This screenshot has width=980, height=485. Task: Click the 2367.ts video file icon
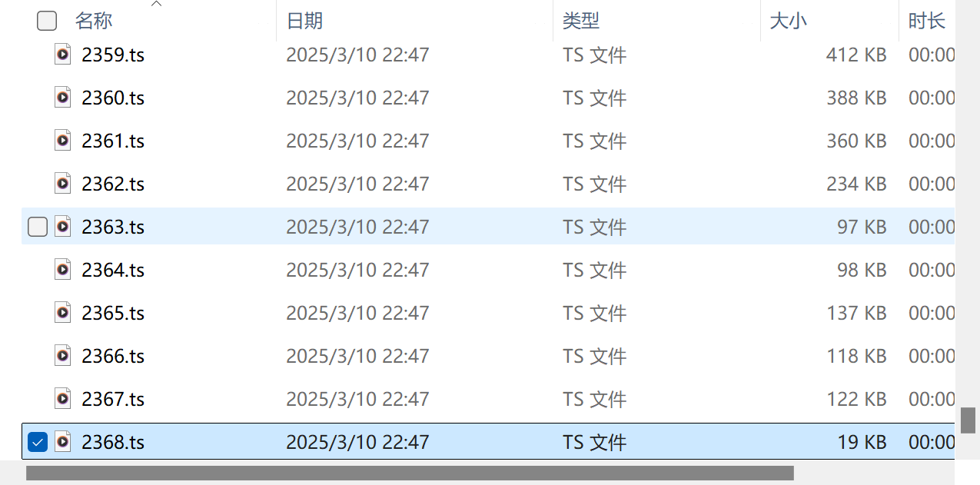click(63, 399)
